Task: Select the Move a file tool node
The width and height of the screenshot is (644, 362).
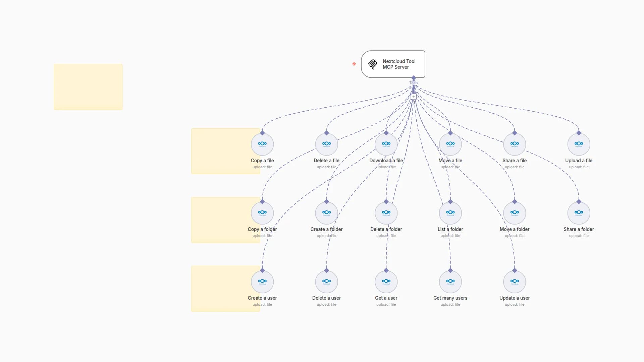Action: point(450,144)
